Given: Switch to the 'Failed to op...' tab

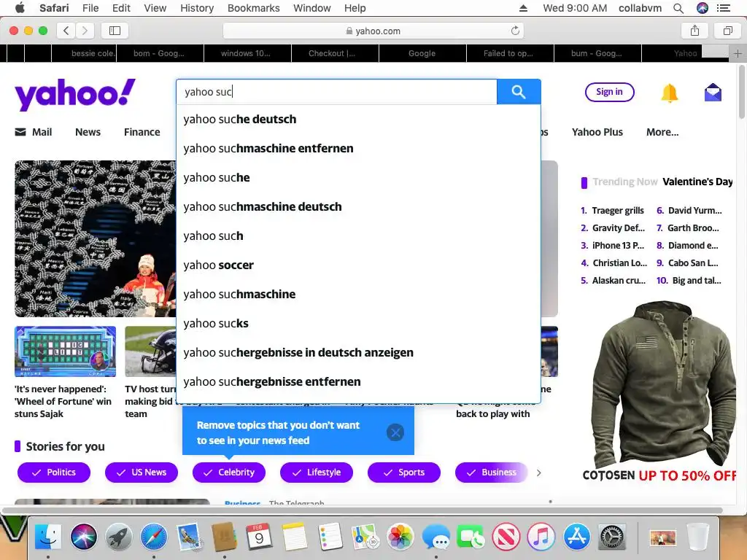Looking at the screenshot, I should [510, 53].
